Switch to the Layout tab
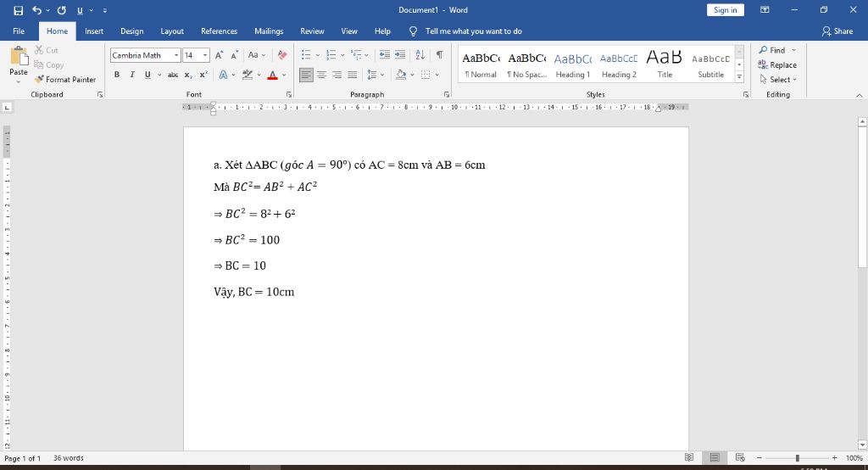Screen dimensions: 868x470 click(172, 31)
